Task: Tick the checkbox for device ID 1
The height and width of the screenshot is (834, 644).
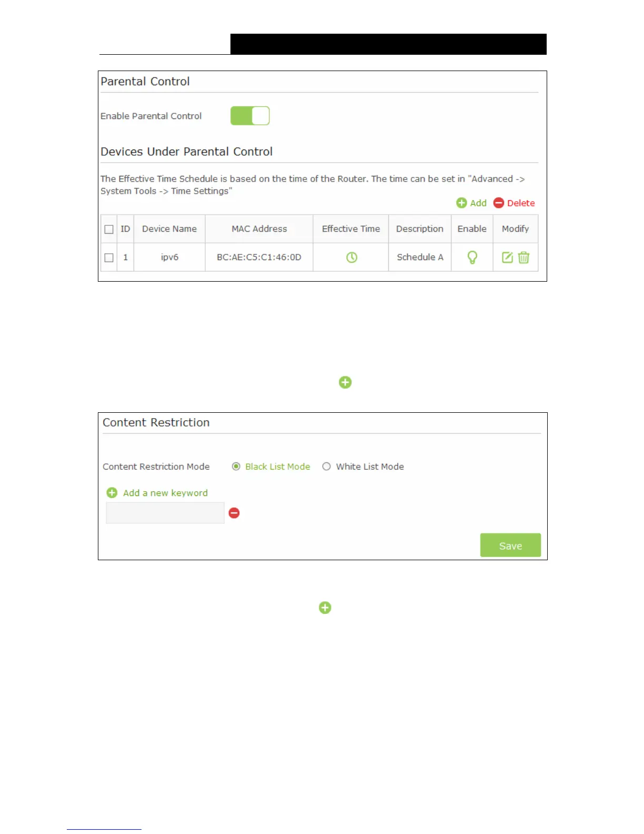Action: pos(109,258)
